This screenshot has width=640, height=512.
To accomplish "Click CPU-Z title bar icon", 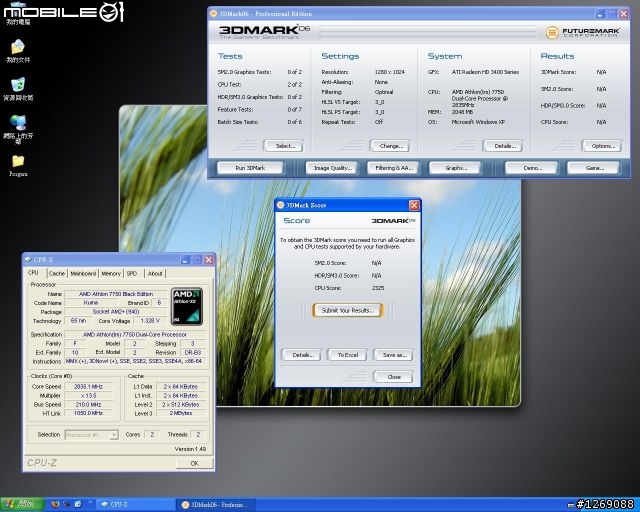I will (28, 260).
